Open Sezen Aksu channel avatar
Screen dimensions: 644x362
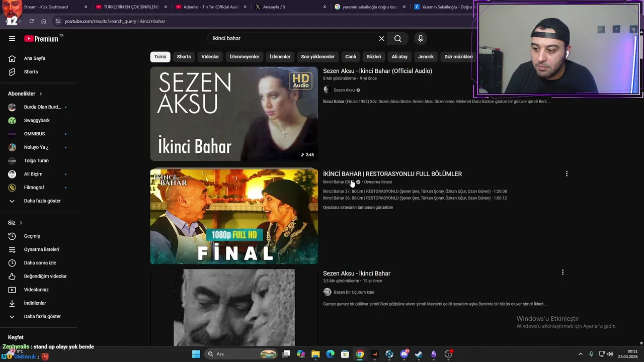(x=327, y=90)
